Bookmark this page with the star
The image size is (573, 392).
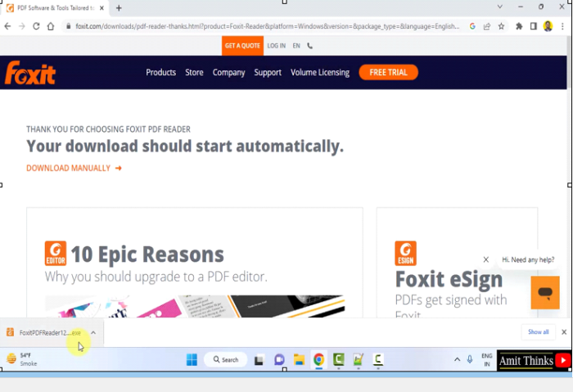[501, 26]
